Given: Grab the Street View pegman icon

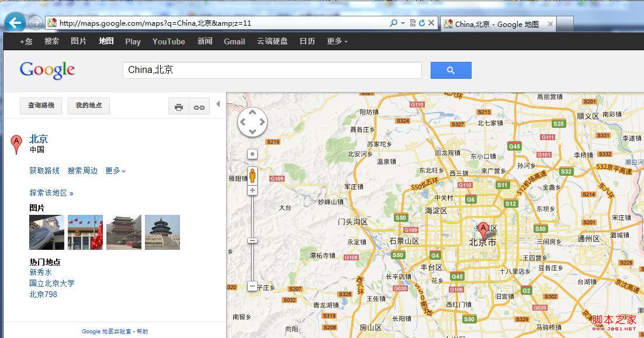Looking at the screenshot, I should click(252, 175).
